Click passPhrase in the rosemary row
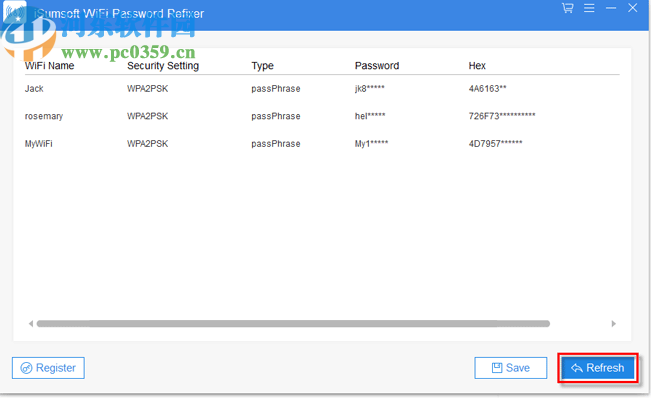 point(276,116)
